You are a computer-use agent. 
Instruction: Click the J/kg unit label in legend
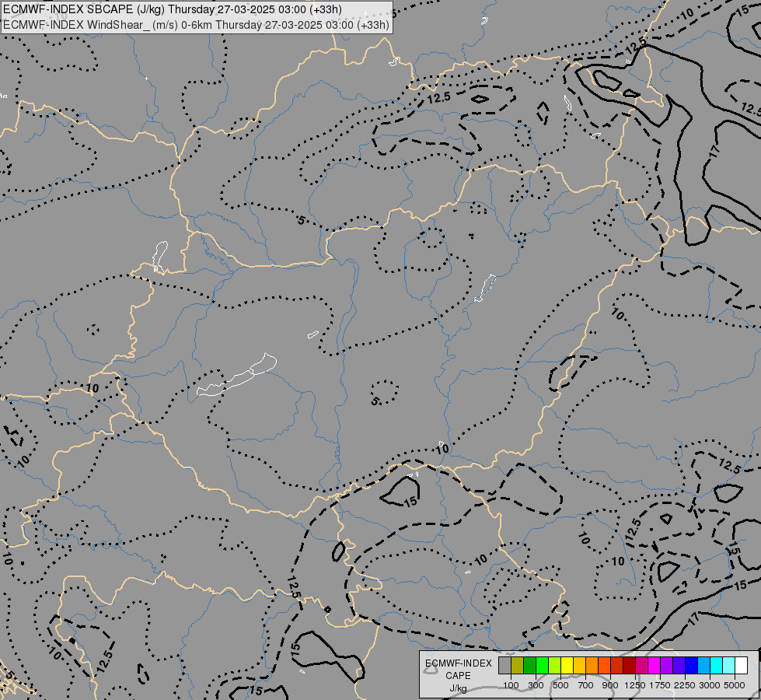coord(458,688)
